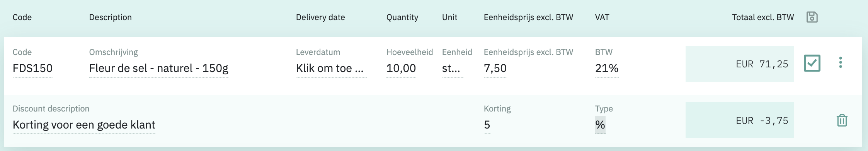Toggle the green checkbox on FDS150 row

pos(812,63)
